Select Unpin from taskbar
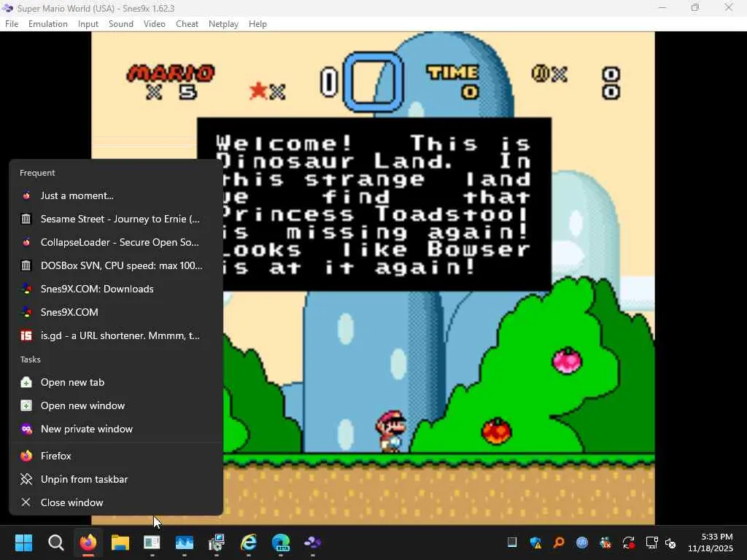 click(116, 480)
